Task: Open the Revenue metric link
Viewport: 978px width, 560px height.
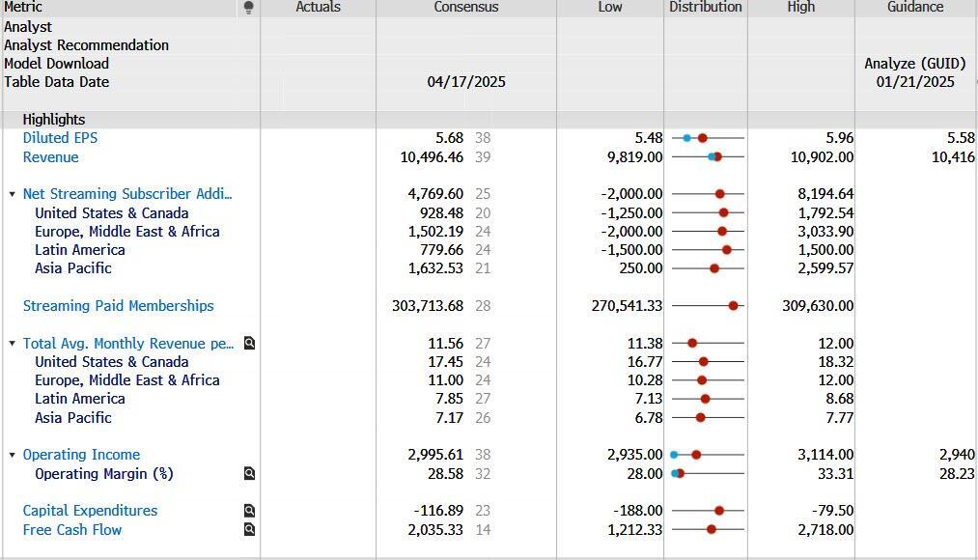Action: point(50,157)
